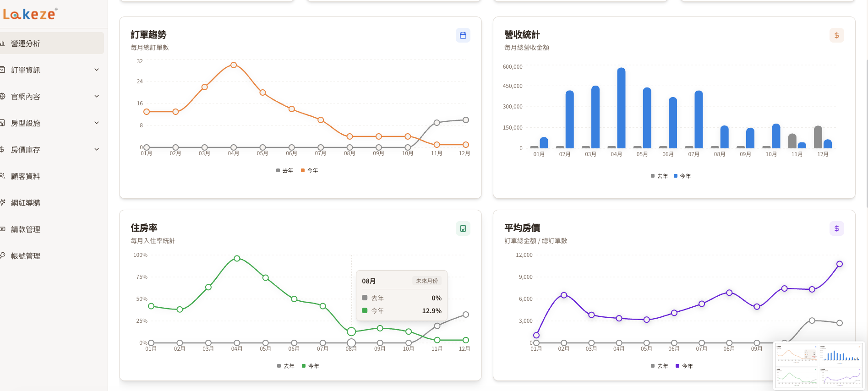
Task: Expand the 官網內容 chevron
Action: [x=97, y=96]
